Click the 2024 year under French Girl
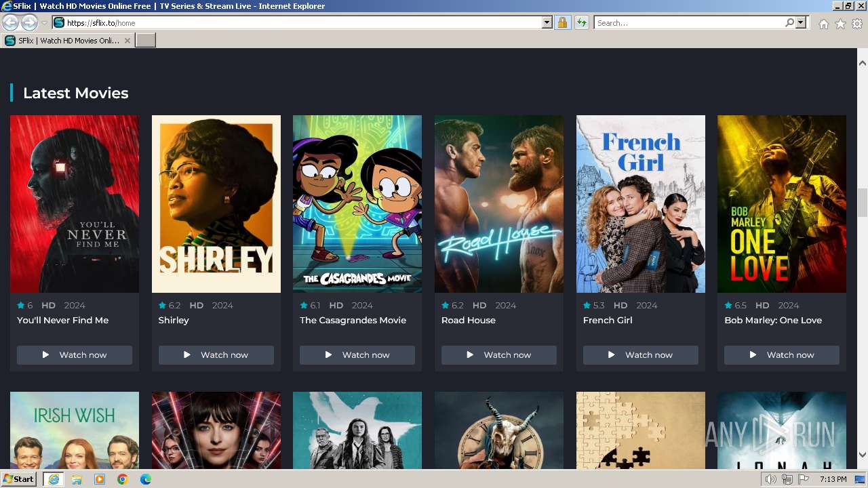The width and height of the screenshot is (868, 488). pos(647,306)
